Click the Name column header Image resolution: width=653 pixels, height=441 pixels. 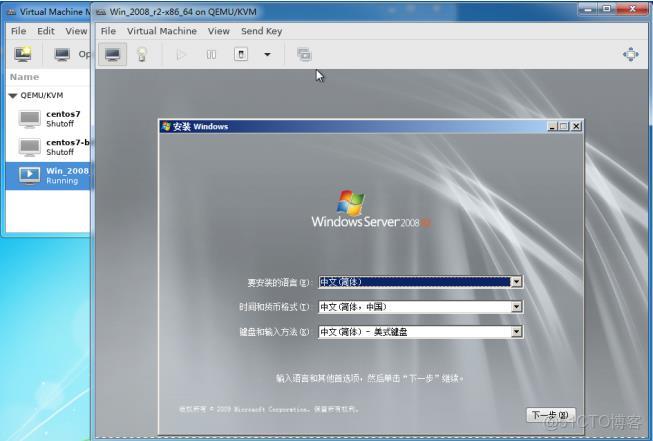click(24, 77)
